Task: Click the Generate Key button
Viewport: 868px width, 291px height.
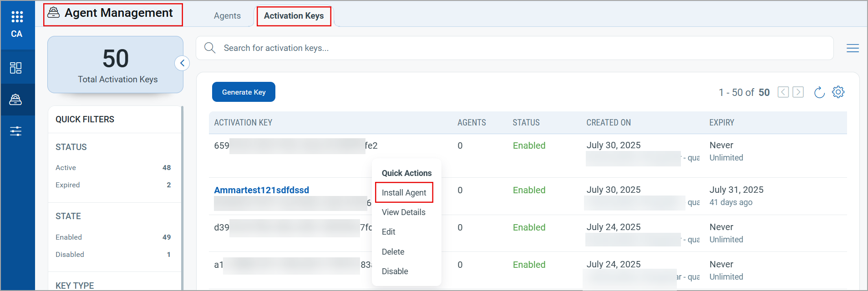Action: click(244, 92)
